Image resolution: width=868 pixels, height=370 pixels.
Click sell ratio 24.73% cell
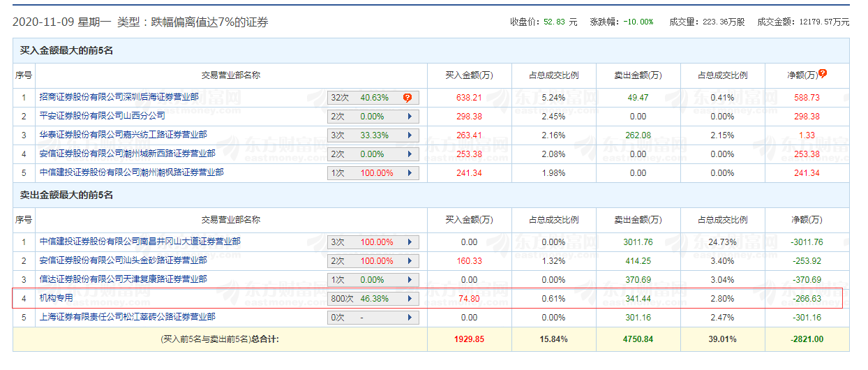coord(722,242)
